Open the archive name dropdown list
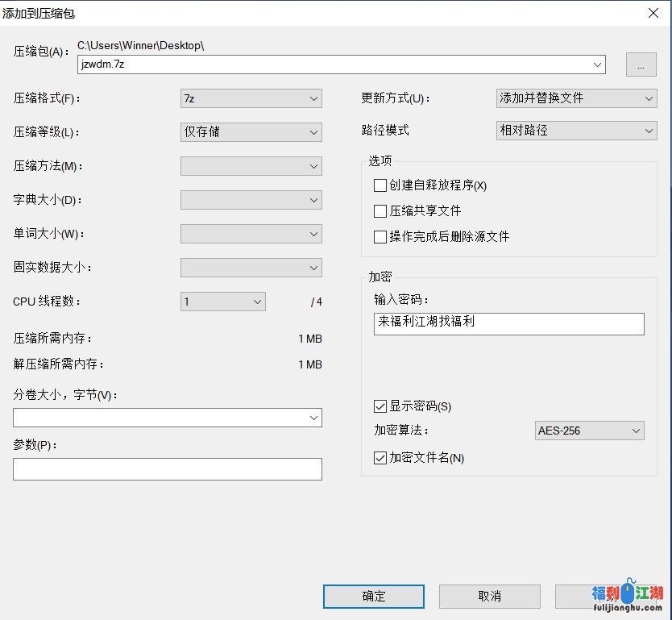 pyautogui.click(x=597, y=64)
